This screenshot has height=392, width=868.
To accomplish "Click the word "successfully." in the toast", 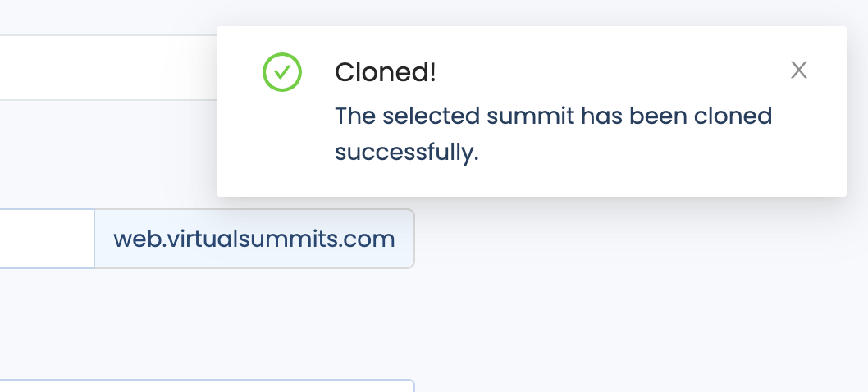I will (x=407, y=153).
